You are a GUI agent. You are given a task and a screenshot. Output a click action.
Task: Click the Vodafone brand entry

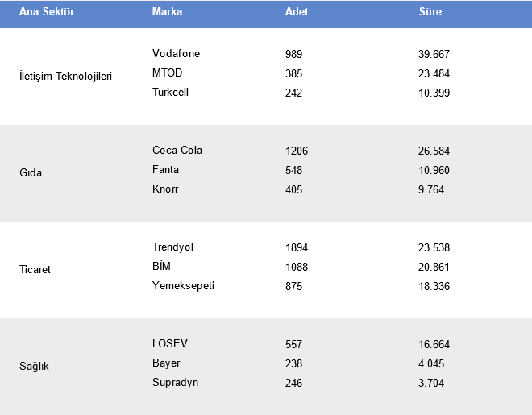[x=176, y=54]
